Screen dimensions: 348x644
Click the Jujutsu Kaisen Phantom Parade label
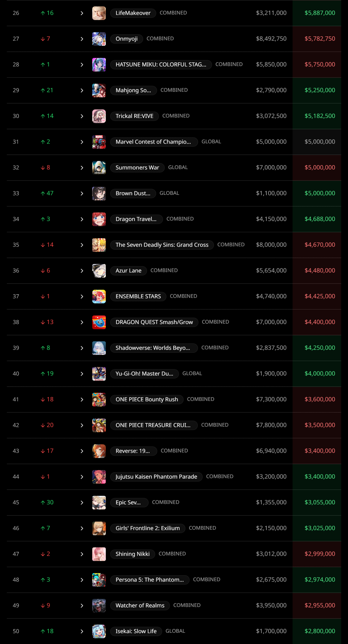pyautogui.click(x=156, y=477)
